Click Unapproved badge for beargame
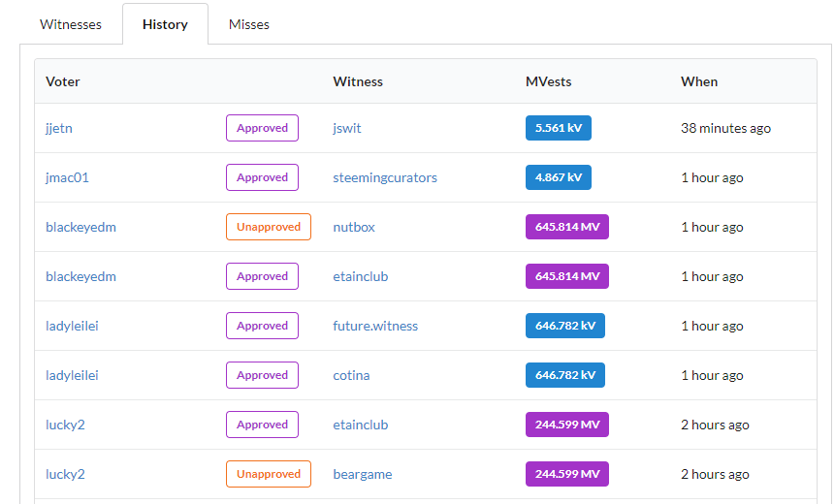This screenshot has width=835, height=504. [x=269, y=474]
